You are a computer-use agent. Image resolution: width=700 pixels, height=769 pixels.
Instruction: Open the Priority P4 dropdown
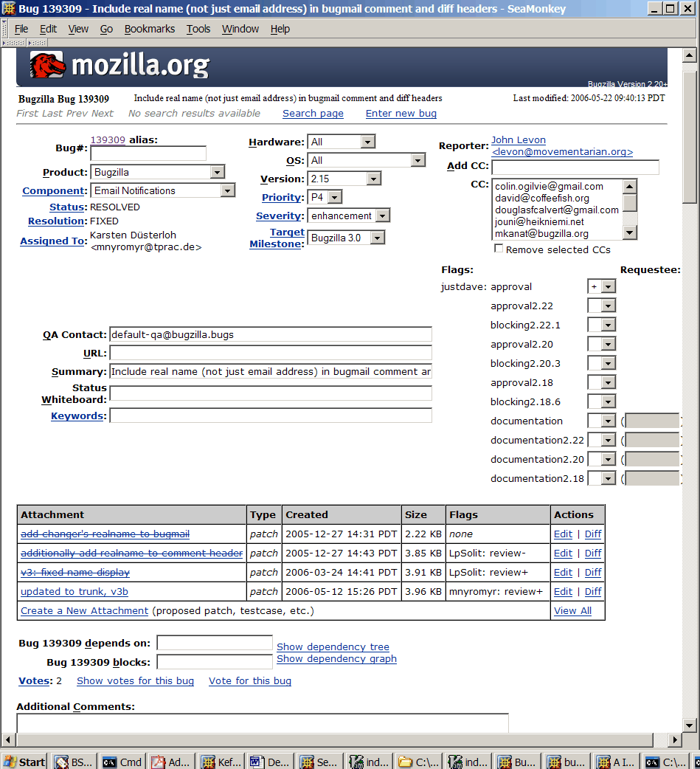pos(325,197)
